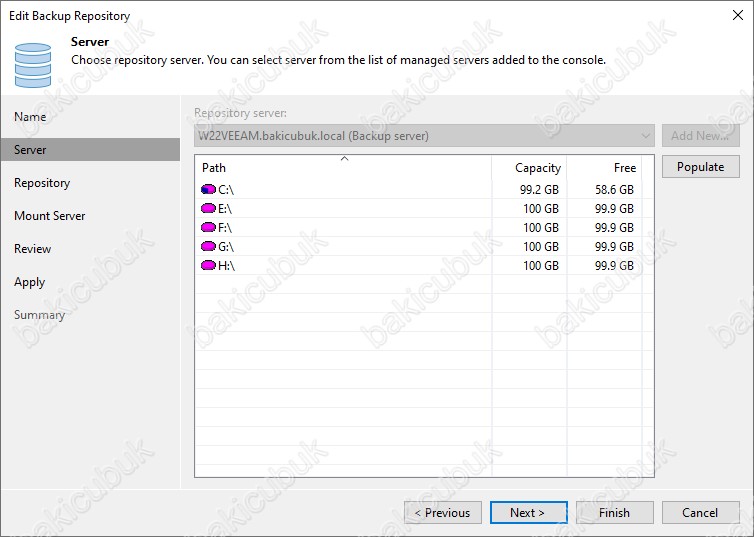Select the F:\ path row text
Image resolution: width=754 pixels, height=537 pixels.
click(x=225, y=227)
